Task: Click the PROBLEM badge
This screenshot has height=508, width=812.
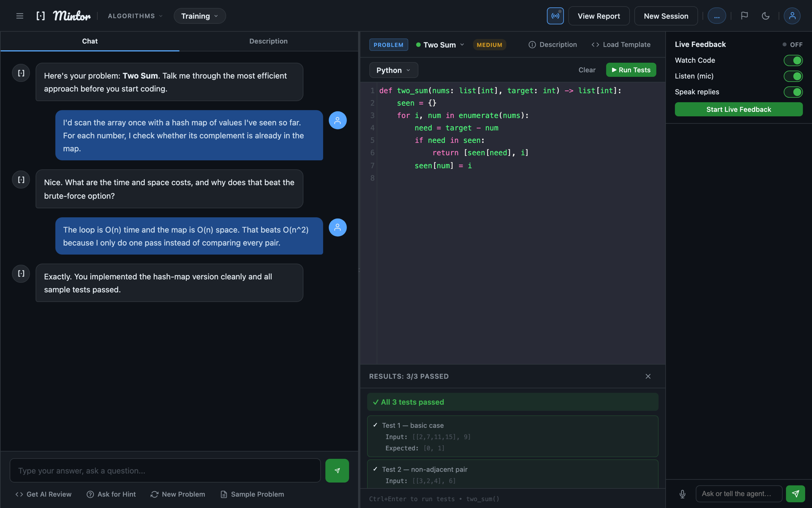Action: coord(388,45)
